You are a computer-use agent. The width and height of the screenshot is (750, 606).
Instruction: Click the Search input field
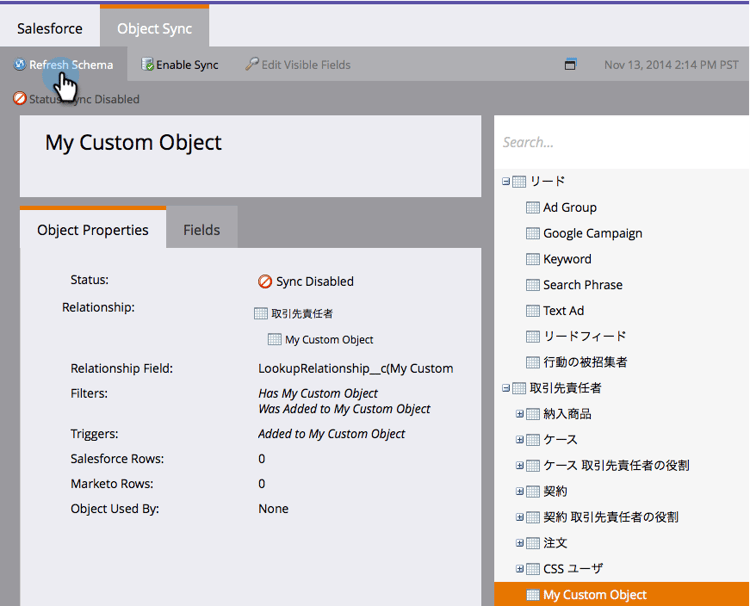(621, 142)
